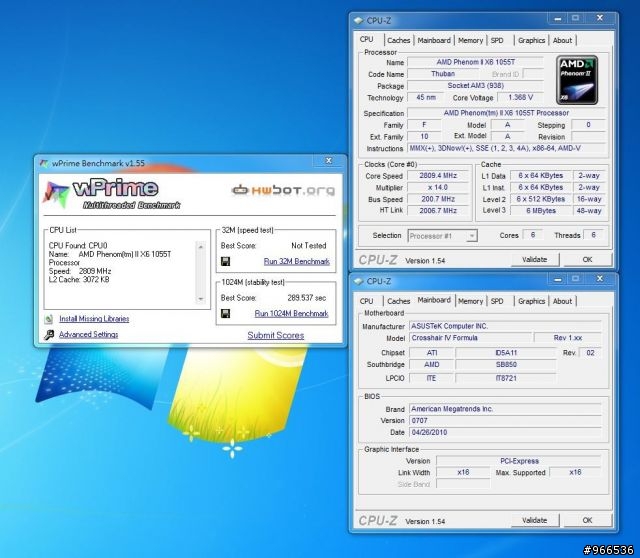This screenshot has height=558, width=640.
Task: Click the CPU List scrollbar down arrow
Action: pyautogui.click(x=200, y=299)
